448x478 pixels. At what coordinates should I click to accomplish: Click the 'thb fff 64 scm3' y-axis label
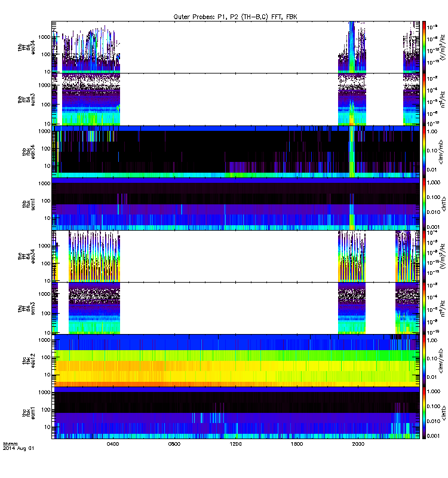(x=26, y=100)
